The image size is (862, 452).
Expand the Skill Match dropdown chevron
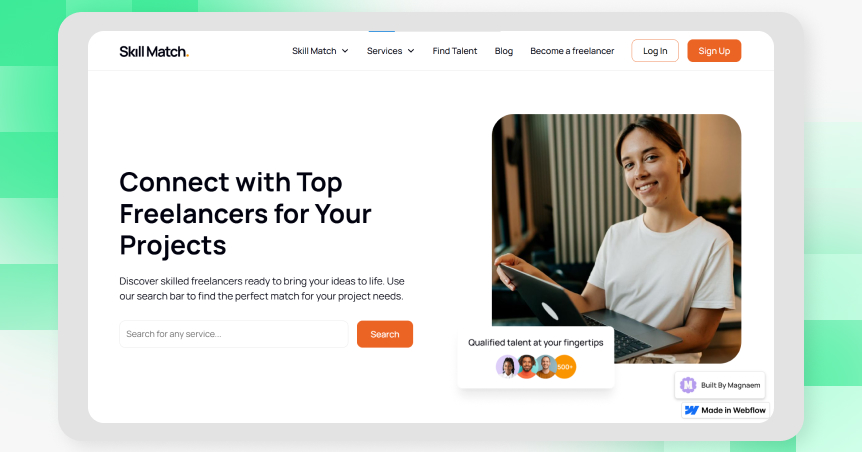pyautogui.click(x=345, y=51)
